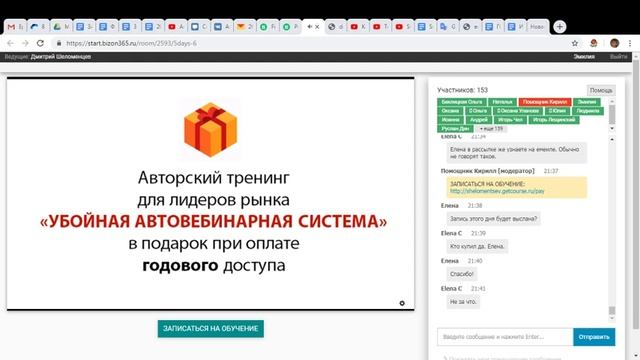Click slide heading 'УБОЙНАЯ АВТОВЕБИНАРНАЯ СИСТЕМА'
This screenshot has height=360, width=640.
point(213,222)
